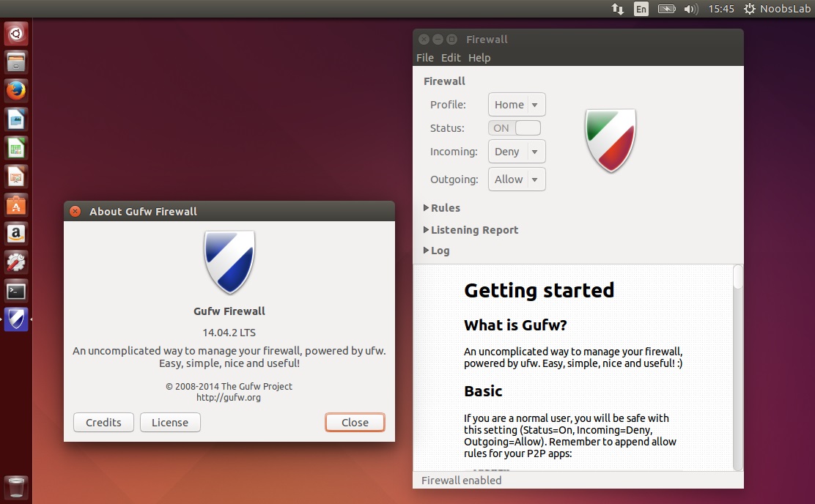This screenshot has height=504, width=815.
Task: Click the Getting started scrollbar handle
Action: pos(737,277)
